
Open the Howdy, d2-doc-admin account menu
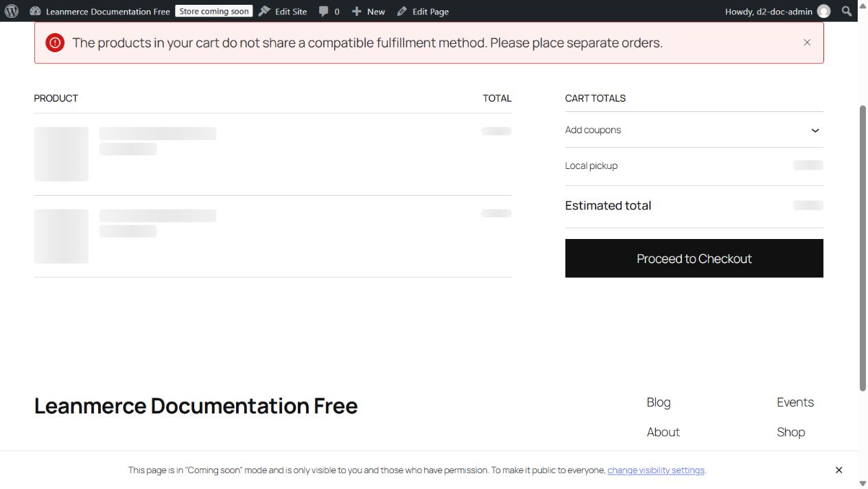(777, 11)
